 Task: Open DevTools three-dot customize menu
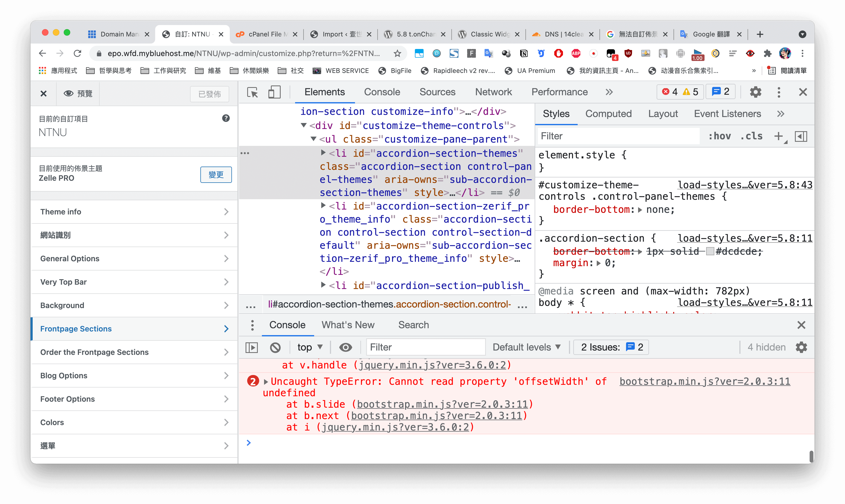[x=779, y=92]
